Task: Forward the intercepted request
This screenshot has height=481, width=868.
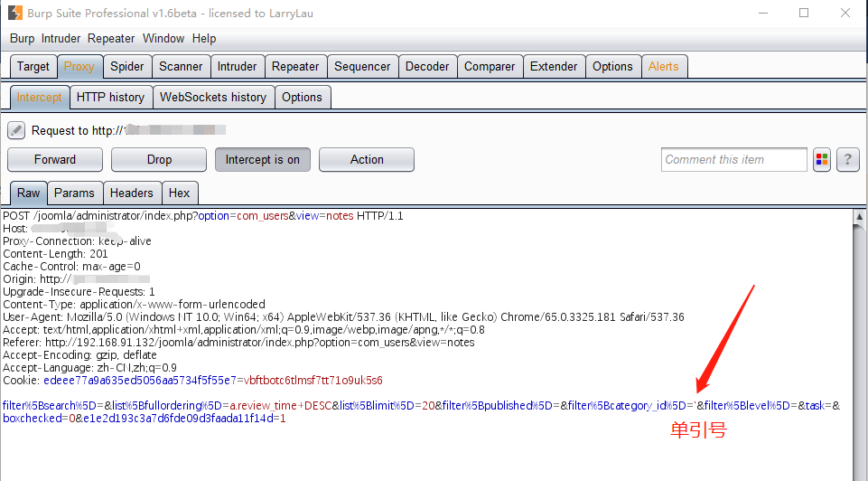Action: 55,160
